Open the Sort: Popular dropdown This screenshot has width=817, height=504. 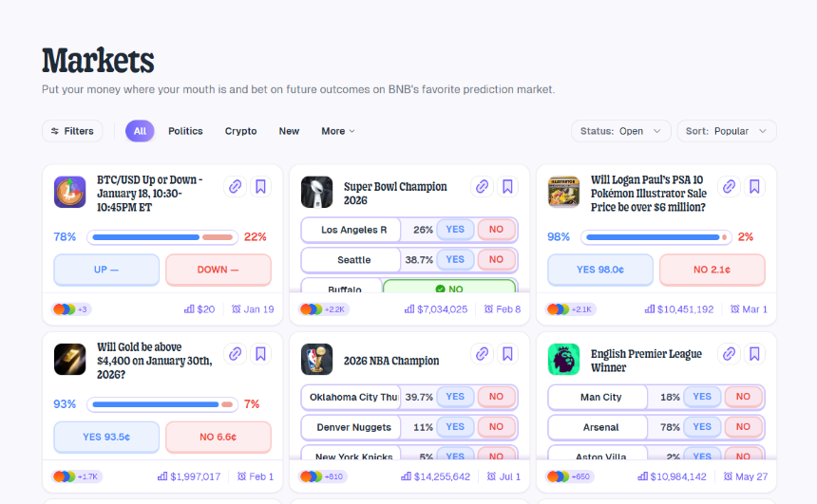726,131
